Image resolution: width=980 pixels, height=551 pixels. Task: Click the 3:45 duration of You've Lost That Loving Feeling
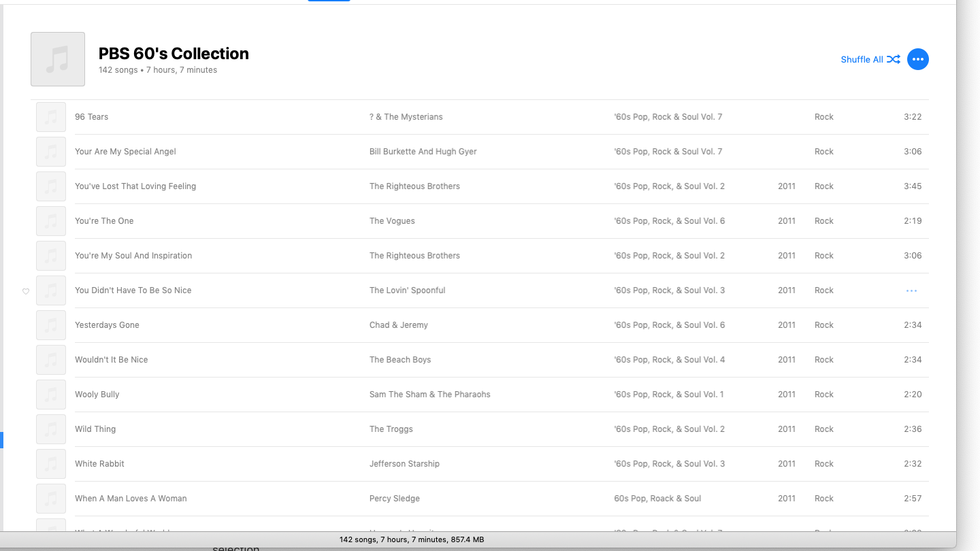point(913,186)
